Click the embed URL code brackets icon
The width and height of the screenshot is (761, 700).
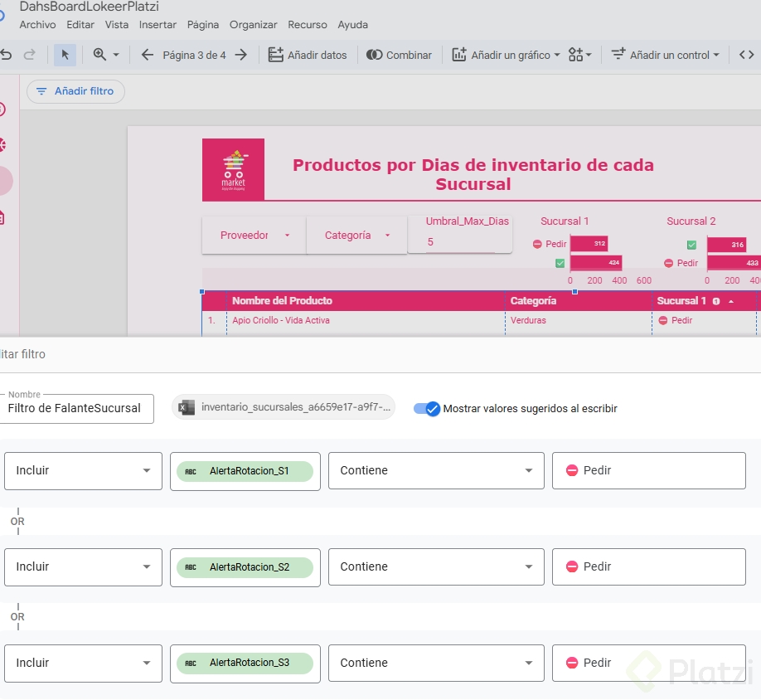click(746, 55)
